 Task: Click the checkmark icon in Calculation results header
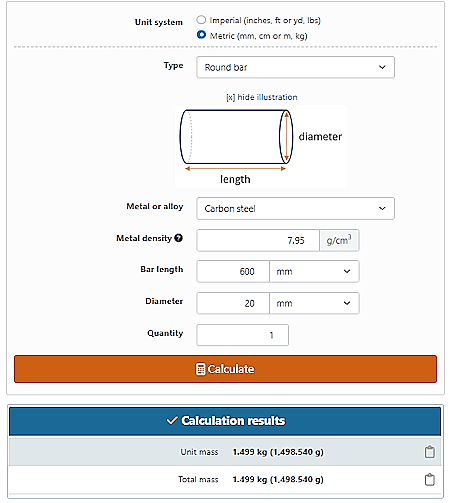click(172, 420)
